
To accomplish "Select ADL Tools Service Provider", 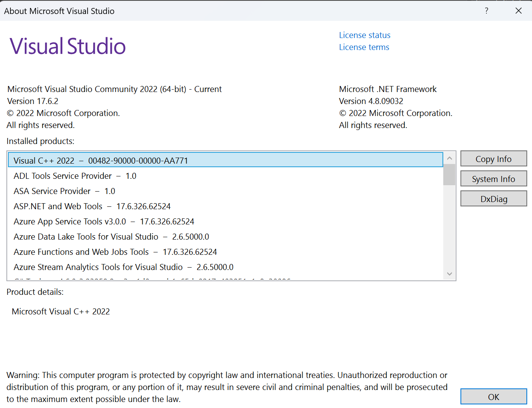I will click(75, 176).
